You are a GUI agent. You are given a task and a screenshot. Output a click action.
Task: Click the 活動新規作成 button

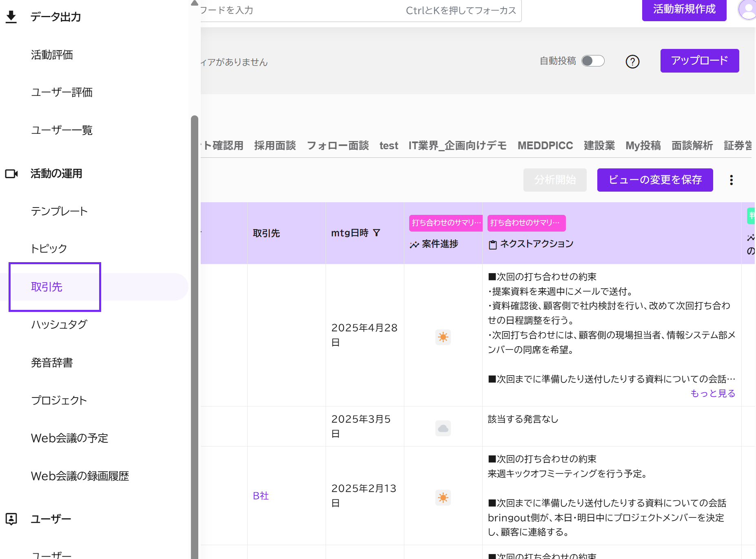click(684, 9)
